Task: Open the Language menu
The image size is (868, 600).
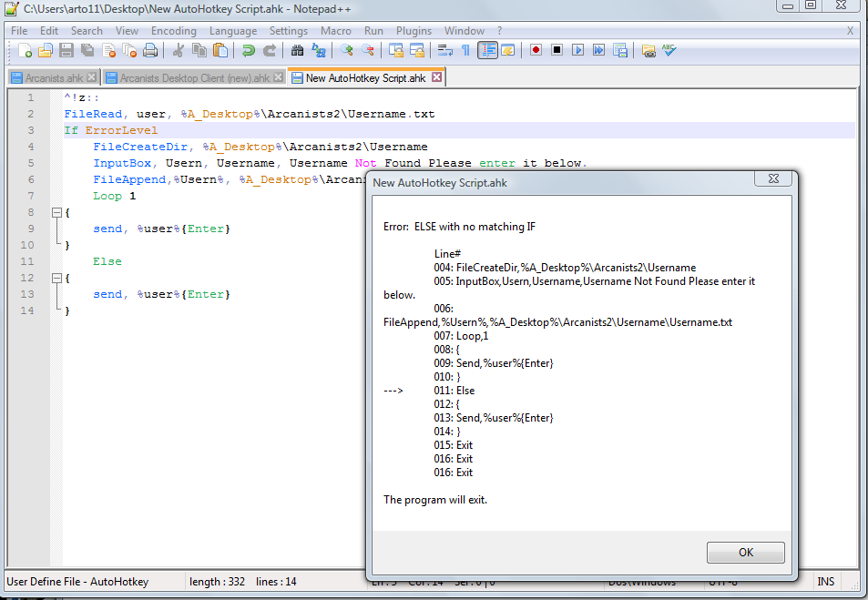Action: tap(233, 31)
